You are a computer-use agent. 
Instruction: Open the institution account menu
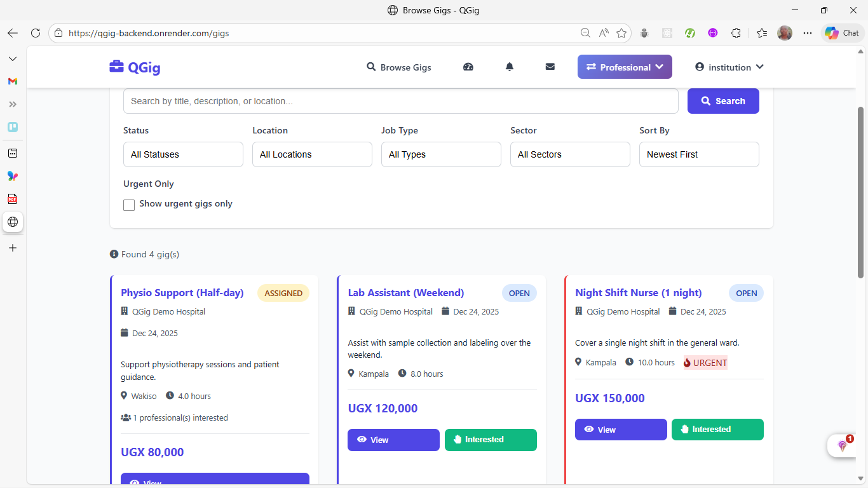pyautogui.click(x=729, y=67)
